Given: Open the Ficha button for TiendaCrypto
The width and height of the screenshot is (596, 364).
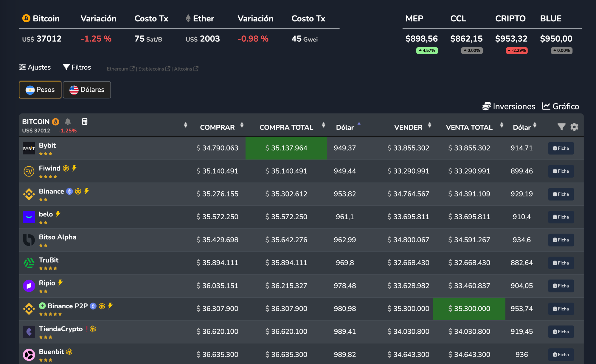Looking at the screenshot, I should click(x=561, y=332).
